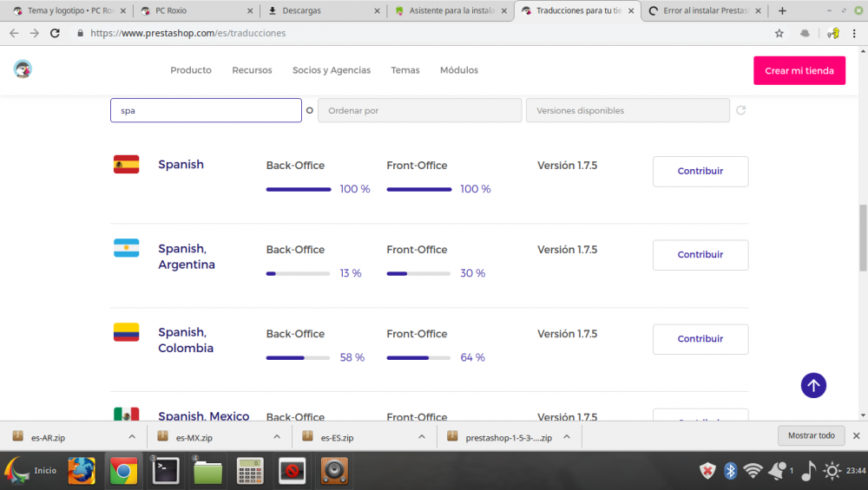Open the es-ES.zip downloaded file

pos(337,437)
